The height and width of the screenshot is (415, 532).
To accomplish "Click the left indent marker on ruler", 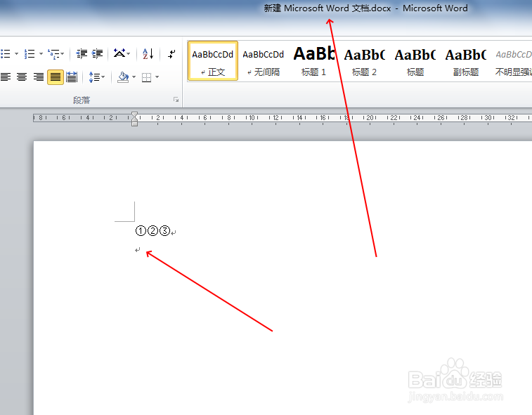I will point(135,123).
